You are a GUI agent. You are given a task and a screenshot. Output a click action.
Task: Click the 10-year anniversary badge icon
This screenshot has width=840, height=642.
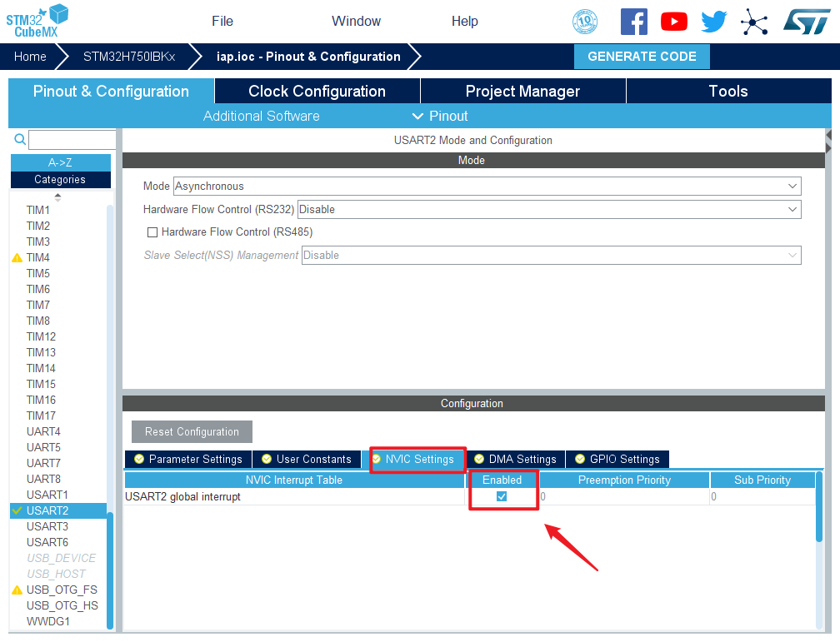click(585, 22)
